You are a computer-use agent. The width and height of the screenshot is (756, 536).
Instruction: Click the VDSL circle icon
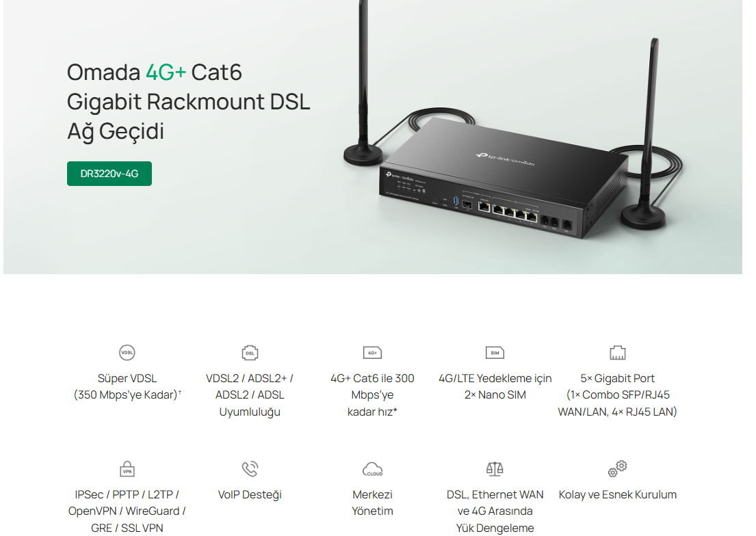[x=127, y=352]
